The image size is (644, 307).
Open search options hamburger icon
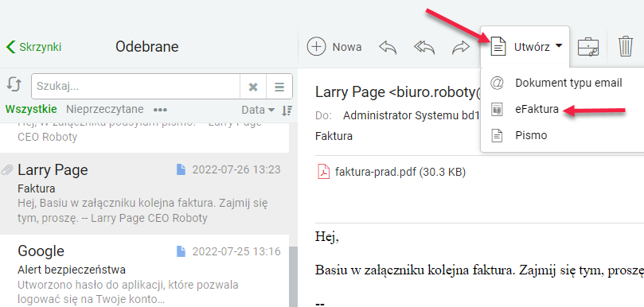coord(279,87)
